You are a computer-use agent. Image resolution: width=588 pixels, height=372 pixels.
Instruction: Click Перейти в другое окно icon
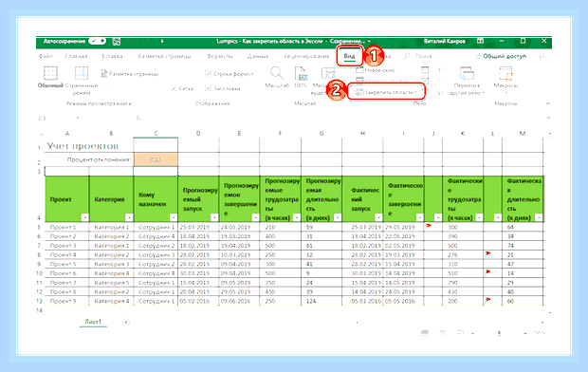[467, 73]
